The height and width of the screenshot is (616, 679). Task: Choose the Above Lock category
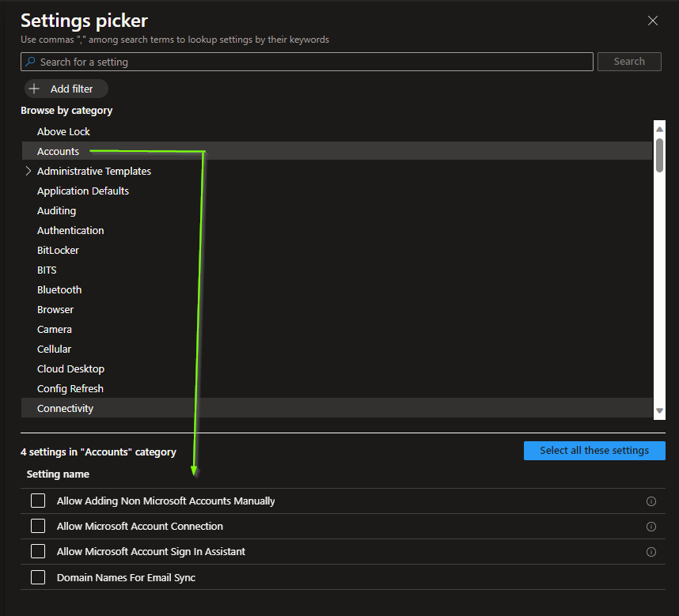[63, 131]
